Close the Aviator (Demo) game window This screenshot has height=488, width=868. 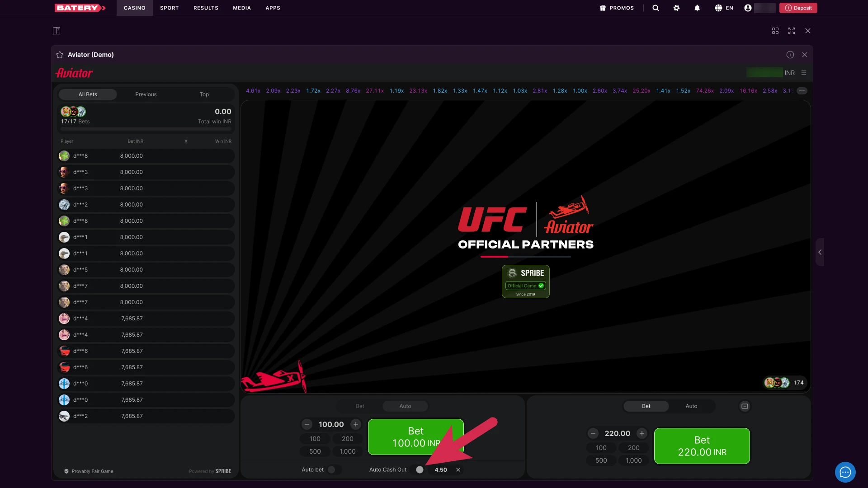click(805, 55)
